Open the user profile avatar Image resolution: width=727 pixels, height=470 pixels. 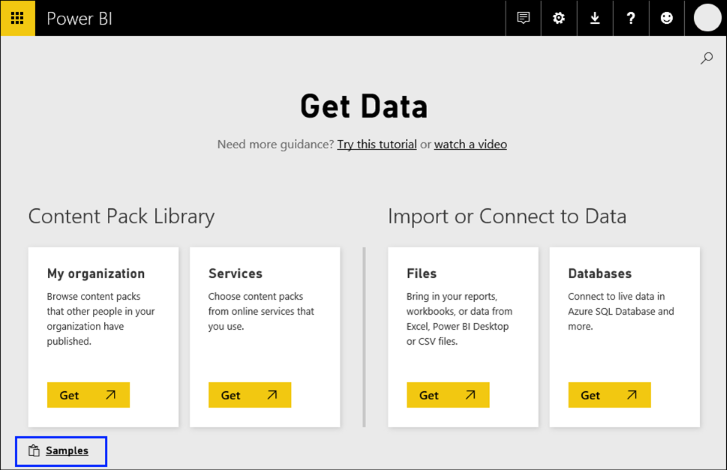[707, 18]
